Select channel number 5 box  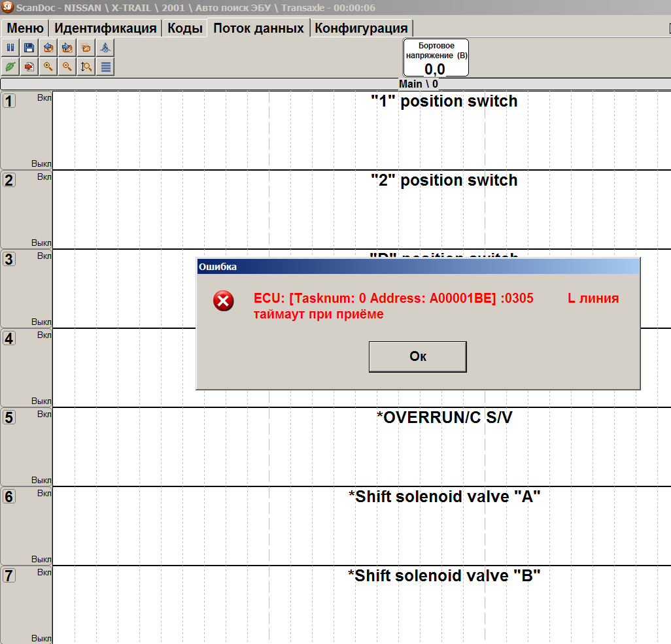[9, 418]
